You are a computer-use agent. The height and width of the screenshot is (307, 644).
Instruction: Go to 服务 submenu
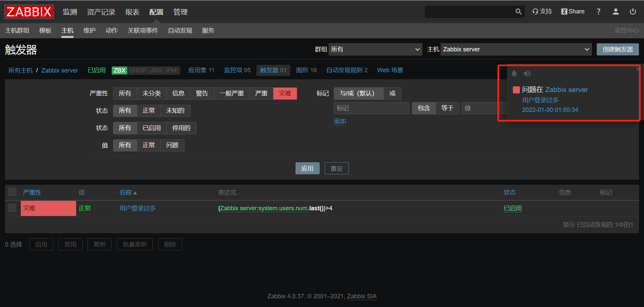pos(208,31)
